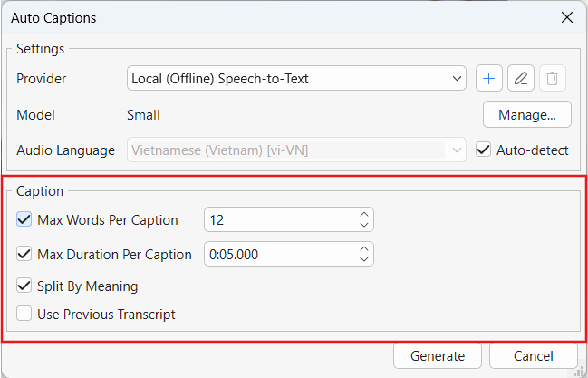
Task: Add a new provider with plus icon
Action: (x=489, y=79)
